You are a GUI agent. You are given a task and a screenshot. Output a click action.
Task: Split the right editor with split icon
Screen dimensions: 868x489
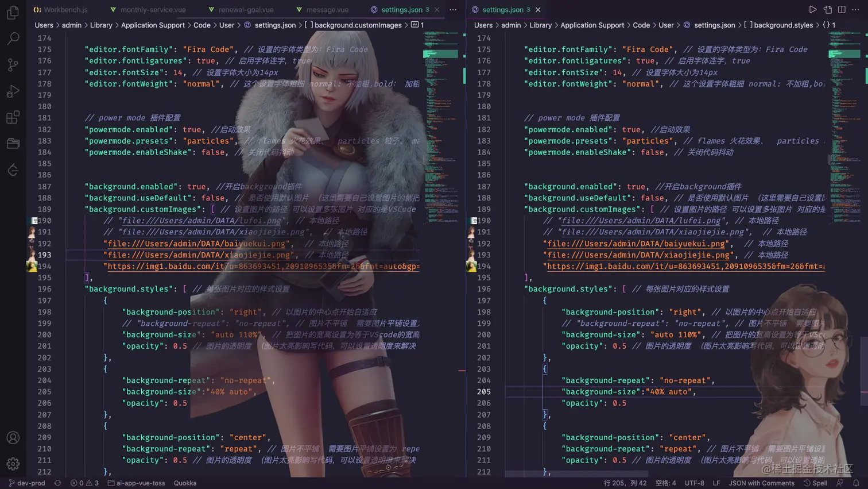point(842,10)
